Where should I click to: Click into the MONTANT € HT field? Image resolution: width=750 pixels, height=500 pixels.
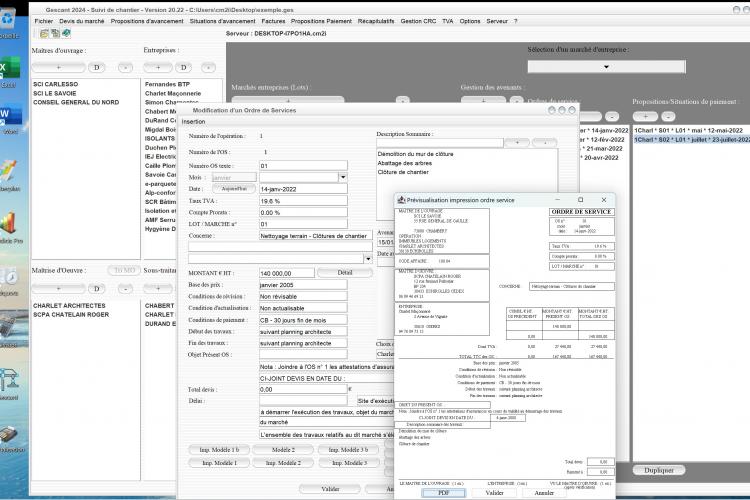[x=287, y=273]
